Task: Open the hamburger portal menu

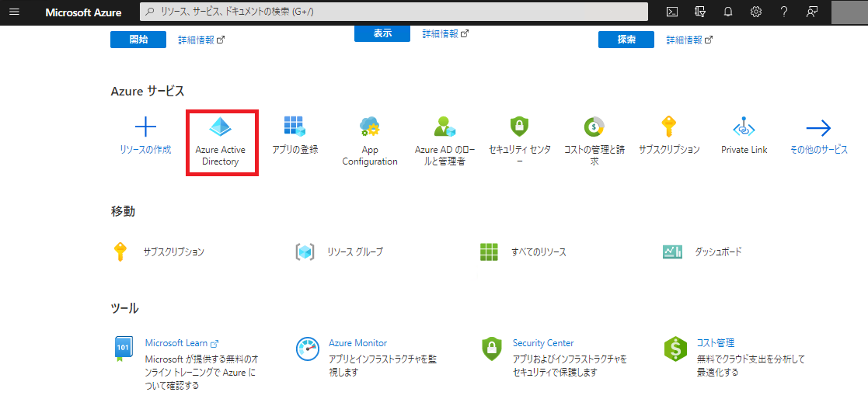Action: click(15, 12)
